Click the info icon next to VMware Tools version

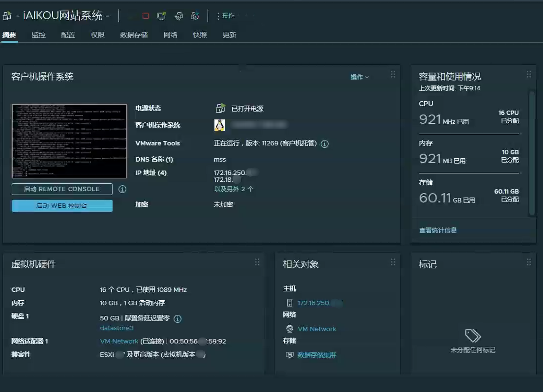(x=325, y=144)
